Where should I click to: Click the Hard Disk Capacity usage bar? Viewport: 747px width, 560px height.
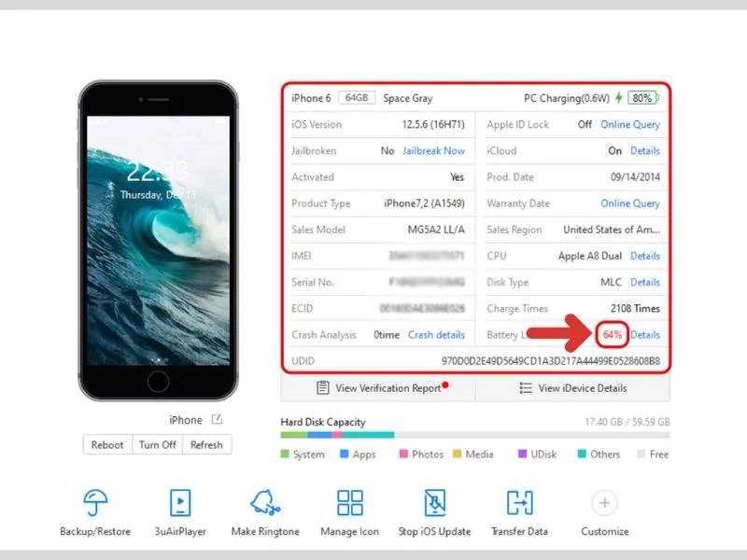click(475, 435)
